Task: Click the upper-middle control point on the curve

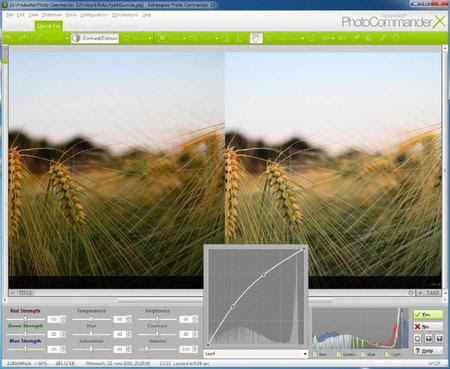Action: [264, 275]
